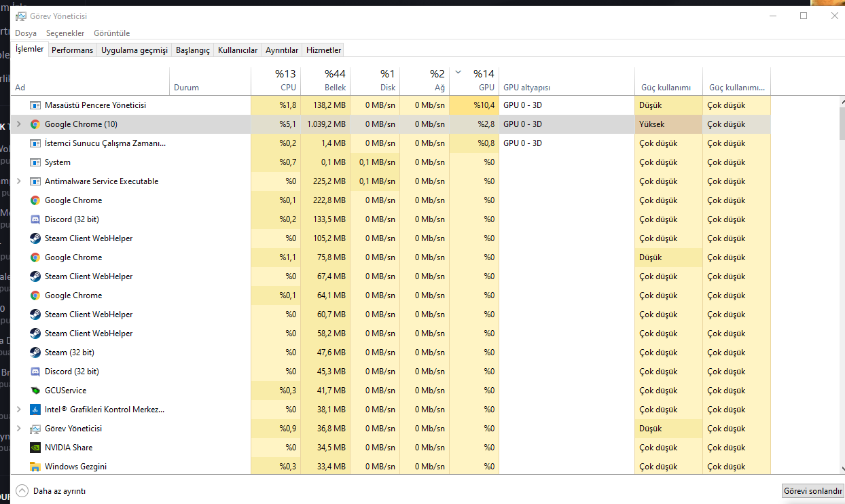The image size is (845, 504).
Task: Click the Antimalware Service Executable icon
Action: (35, 181)
